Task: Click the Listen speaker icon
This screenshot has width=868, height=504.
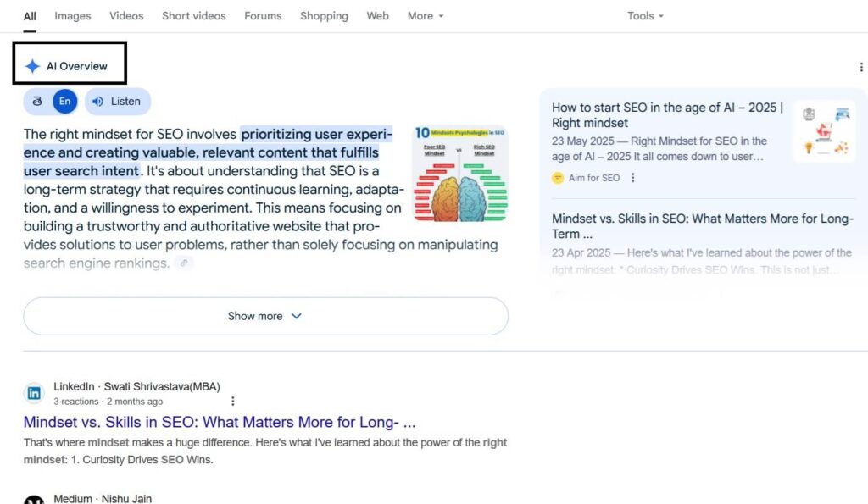Action: 97,102
